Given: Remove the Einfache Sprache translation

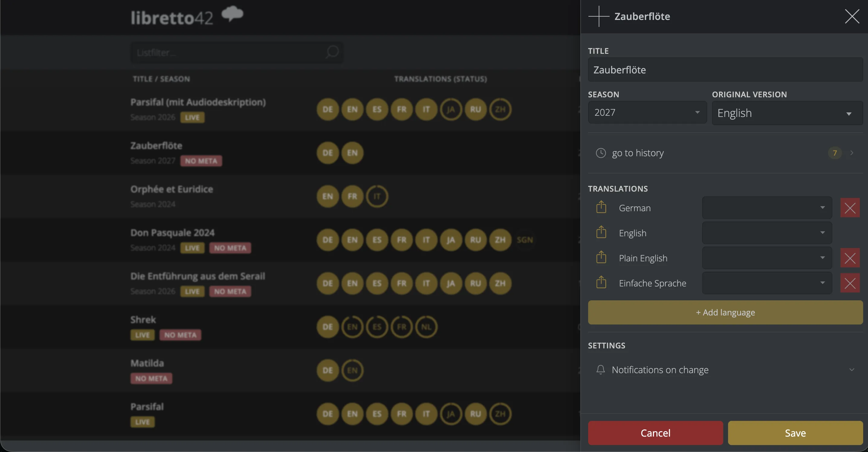Looking at the screenshot, I should (850, 283).
